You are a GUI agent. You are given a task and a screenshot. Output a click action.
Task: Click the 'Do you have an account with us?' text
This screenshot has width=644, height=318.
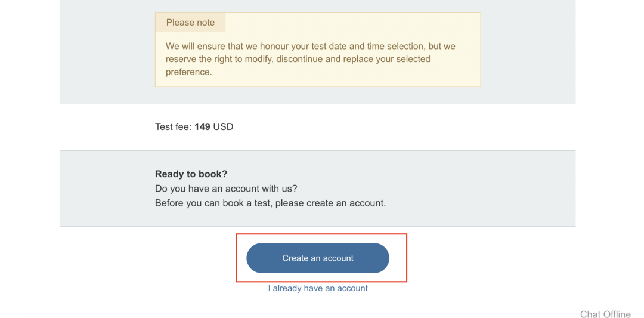point(226,189)
